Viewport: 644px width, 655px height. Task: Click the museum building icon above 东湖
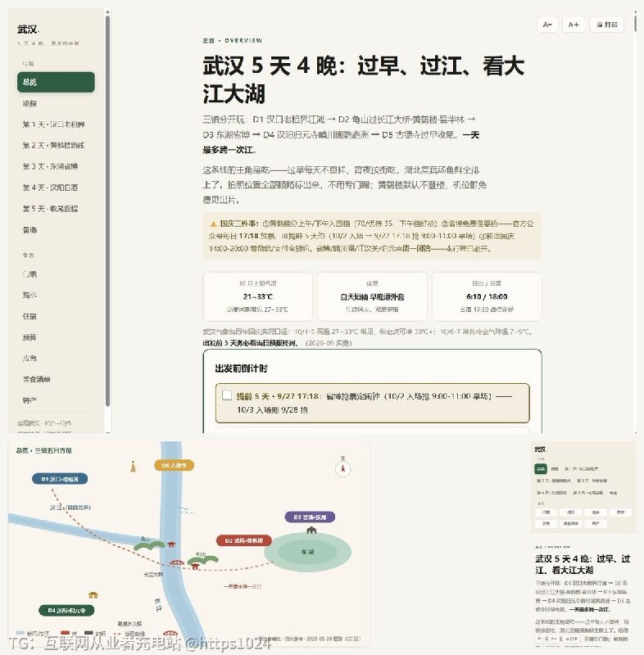click(311, 530)
